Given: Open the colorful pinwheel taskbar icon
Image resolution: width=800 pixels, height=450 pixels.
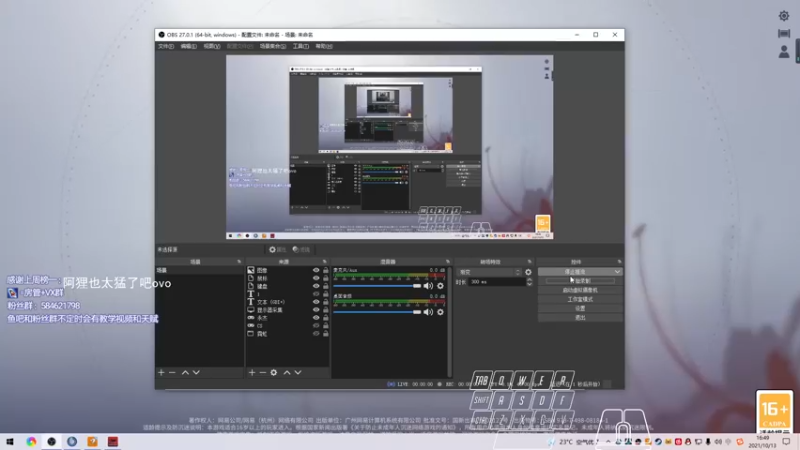Looking at the screenshot, I should click(31, 442).
